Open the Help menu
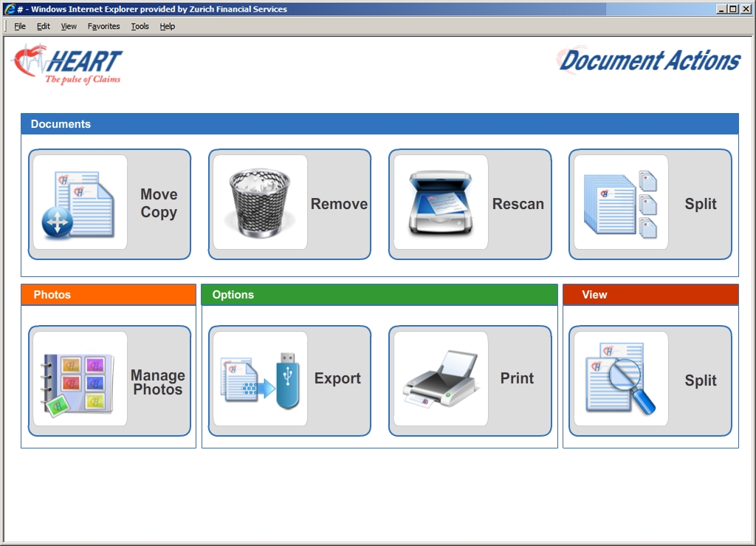Viewport: 756px width, 546px height. pos(168,26)
